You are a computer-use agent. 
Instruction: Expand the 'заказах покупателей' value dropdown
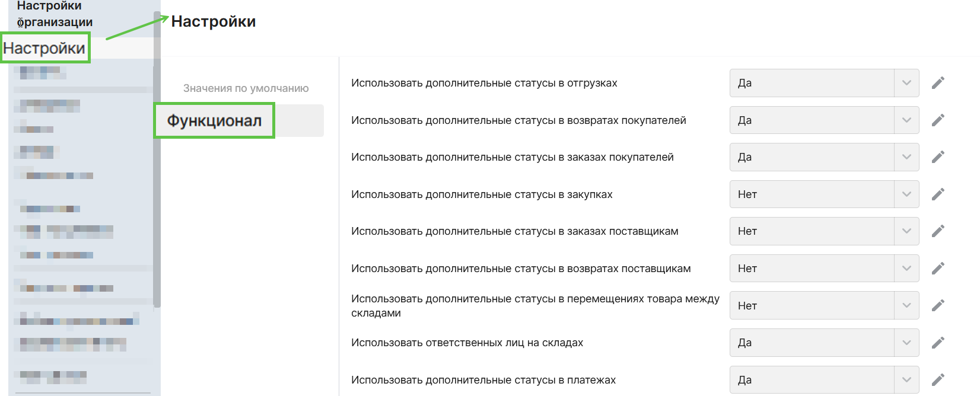pyautogui.click(x=906, y=157)
